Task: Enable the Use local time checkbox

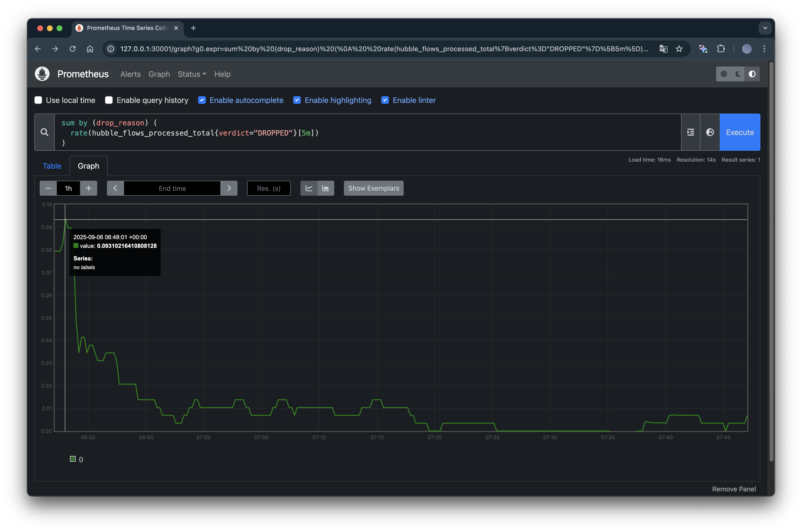Action: (38, 100)
